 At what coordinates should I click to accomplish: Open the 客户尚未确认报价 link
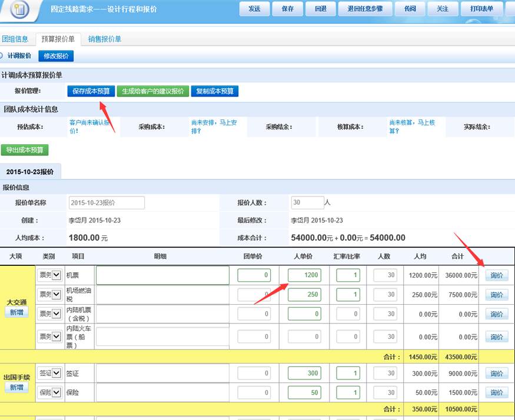(x=89, y=126)
